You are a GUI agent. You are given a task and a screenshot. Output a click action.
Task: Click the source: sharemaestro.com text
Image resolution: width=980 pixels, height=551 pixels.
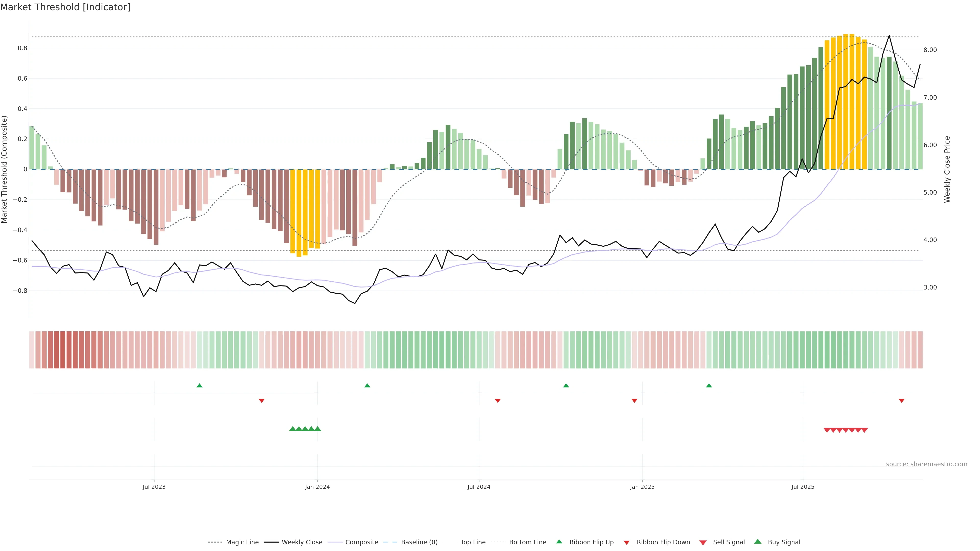pyautogui.click(x=926, y=464)
